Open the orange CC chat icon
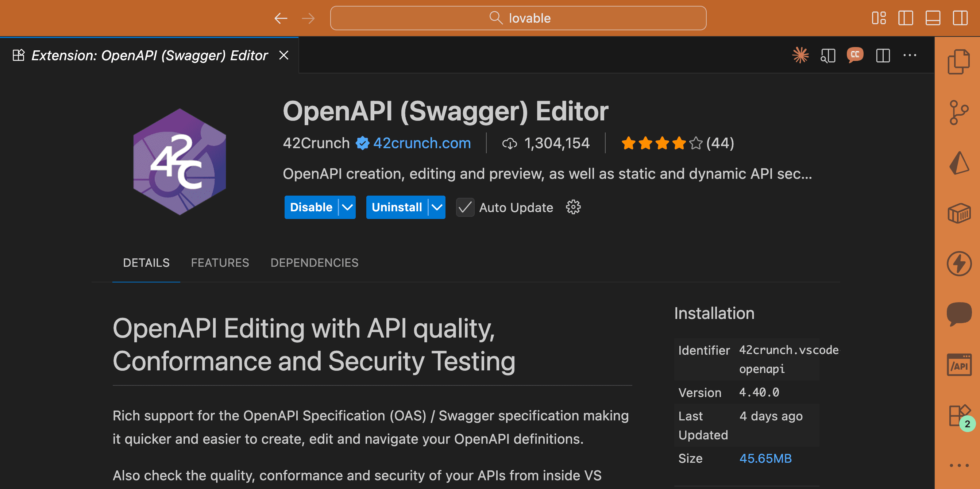980x489 pixels. pyautogui.click(x=855, y=55)
